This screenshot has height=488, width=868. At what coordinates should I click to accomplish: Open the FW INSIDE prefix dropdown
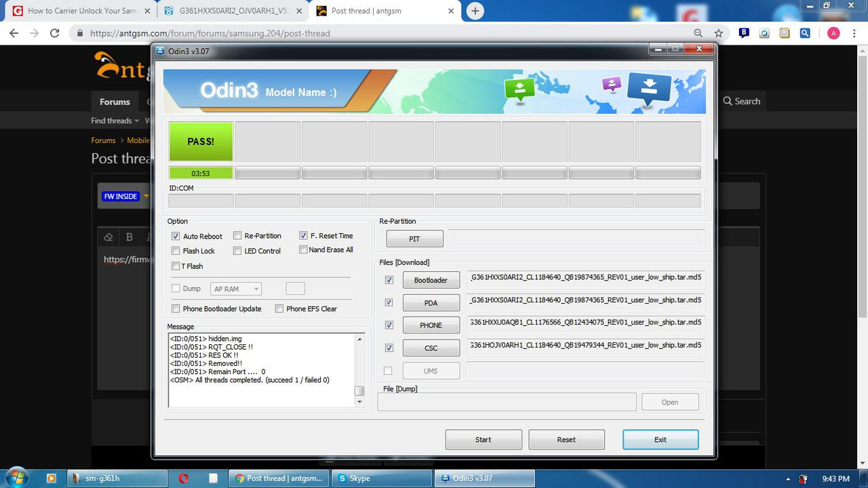click(125, 197)
